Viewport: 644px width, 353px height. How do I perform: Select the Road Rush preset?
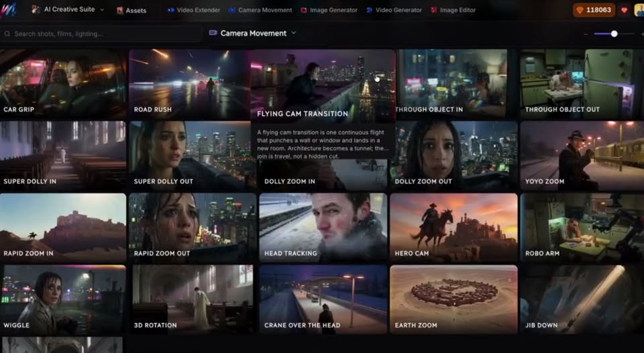(x=190, y=84)
